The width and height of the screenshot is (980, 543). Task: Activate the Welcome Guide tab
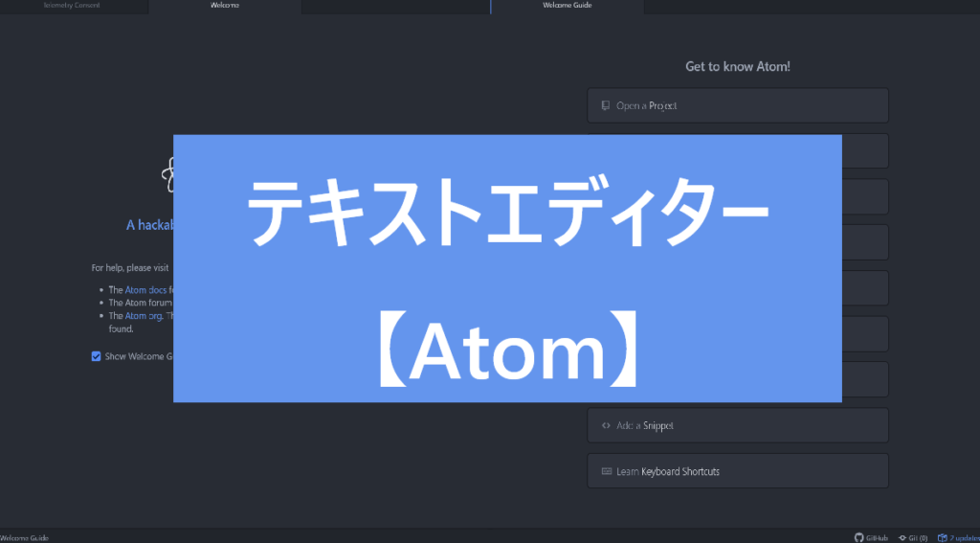coord(567,6)
